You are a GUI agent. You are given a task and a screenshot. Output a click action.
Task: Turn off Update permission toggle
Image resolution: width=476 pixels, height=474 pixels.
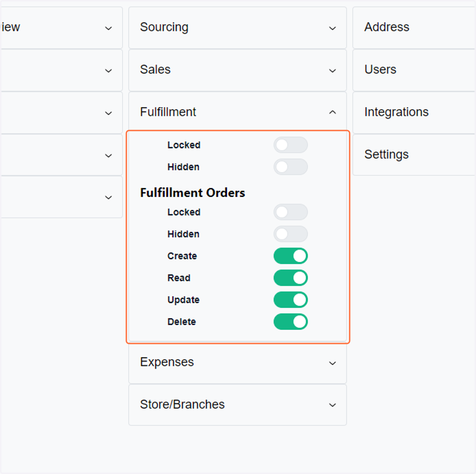(x=290, y=299)
